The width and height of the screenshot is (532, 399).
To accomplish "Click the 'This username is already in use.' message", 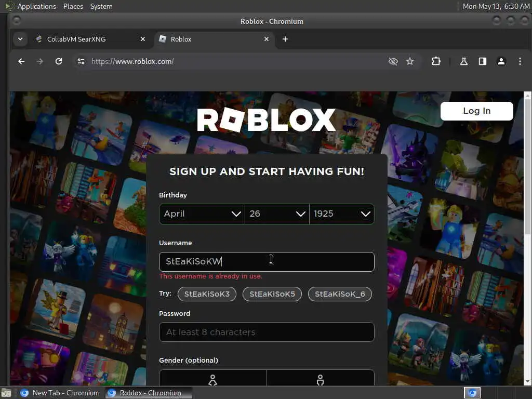I will pos(210,276).
